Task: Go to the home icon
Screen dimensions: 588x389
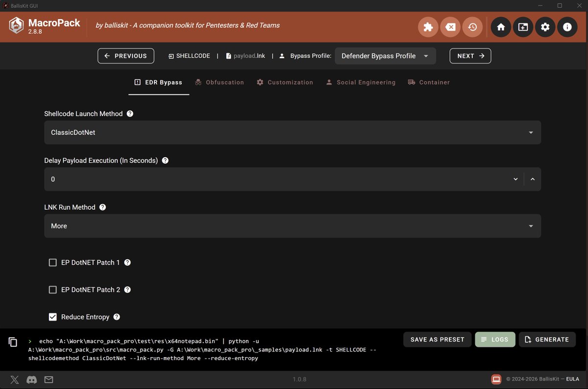Action: 501,27
